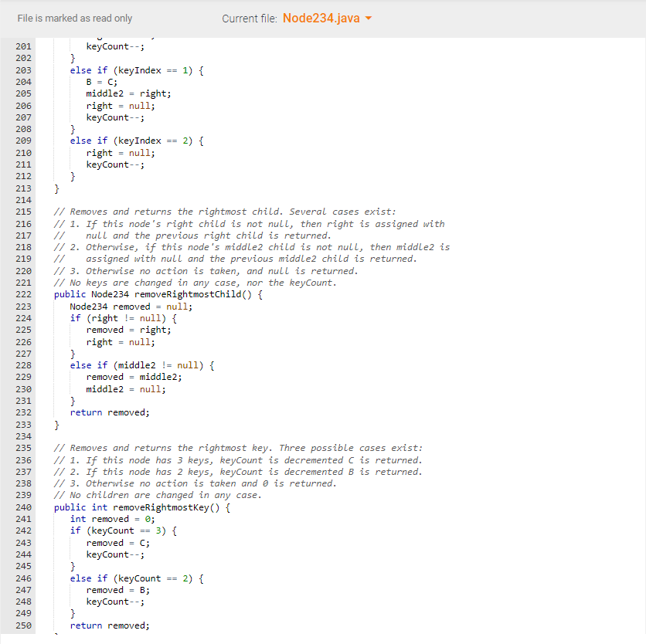Click the middle2 null check on line 228
The image size is (646, 644).
click(x=139, y=364)
